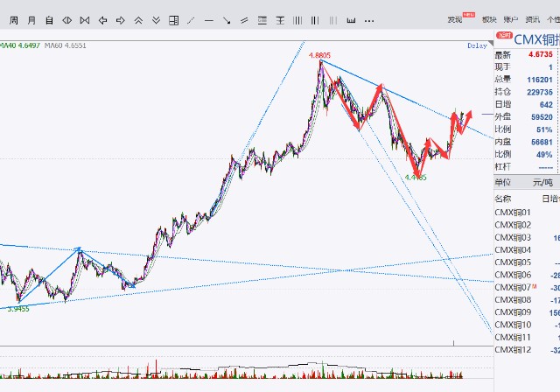The width and height of the screenshot is (560, 392).
Task: Click the compress horizontally bowtie icon
Action: click(x=85, y=20)
